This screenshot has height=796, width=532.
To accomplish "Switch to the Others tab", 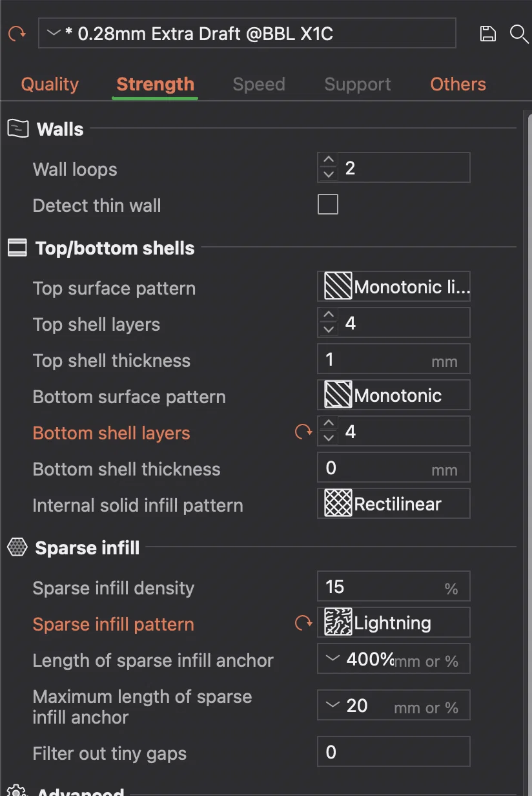I will [x=458, y=84].
